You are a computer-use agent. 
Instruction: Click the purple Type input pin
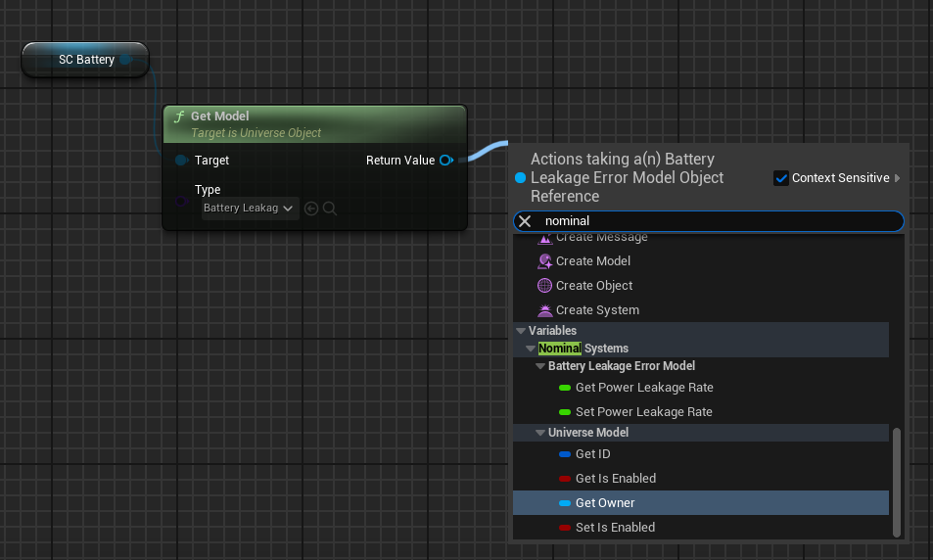(x=182, y=202)
